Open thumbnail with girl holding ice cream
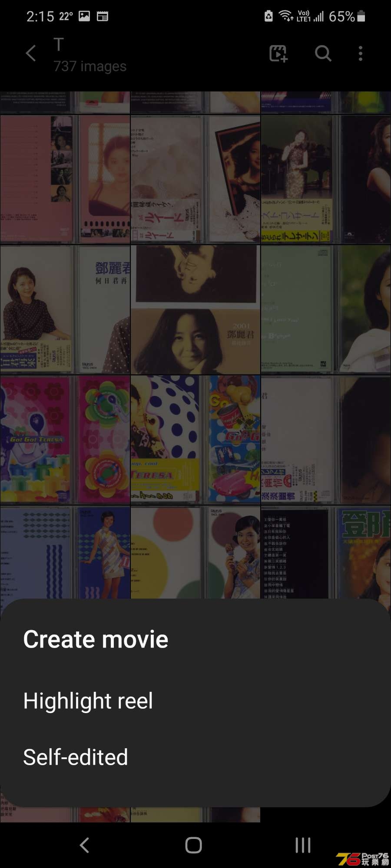Screen dimensions: 391x868 (195, 552)
